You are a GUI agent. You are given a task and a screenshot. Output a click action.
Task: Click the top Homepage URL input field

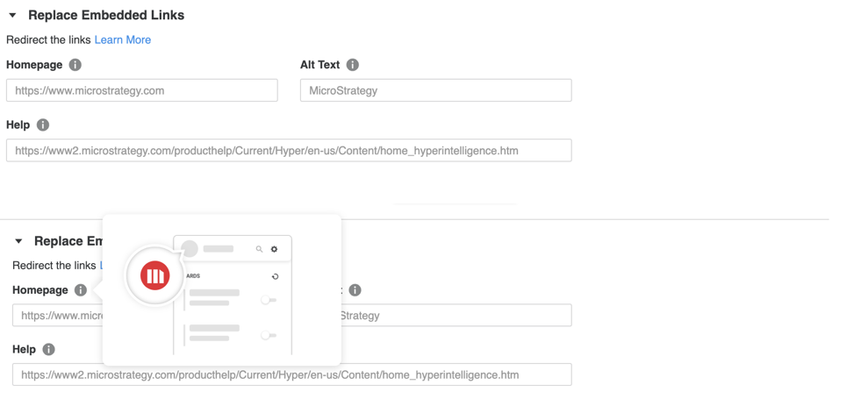(x=142, y=90)
